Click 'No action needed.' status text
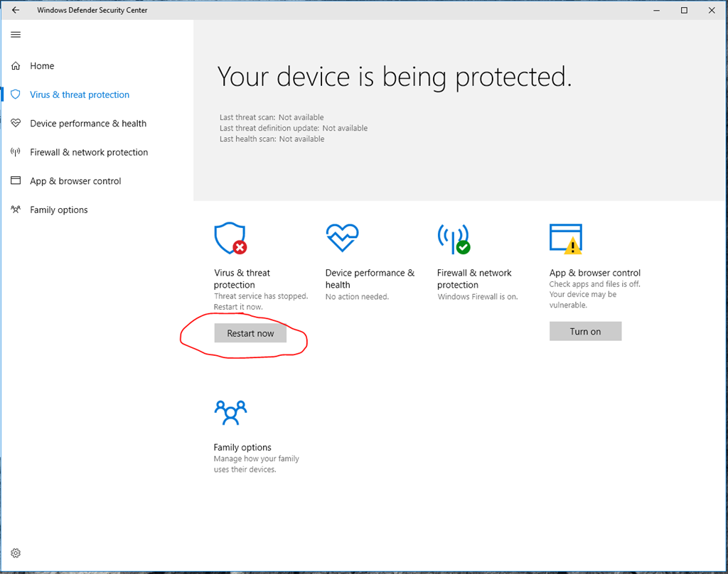This screenshot has width=728, height=574. click(357, 296)
